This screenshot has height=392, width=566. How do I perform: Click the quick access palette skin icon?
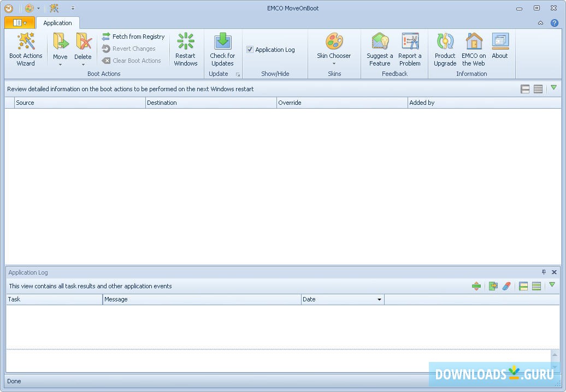[x=30, y=8]
